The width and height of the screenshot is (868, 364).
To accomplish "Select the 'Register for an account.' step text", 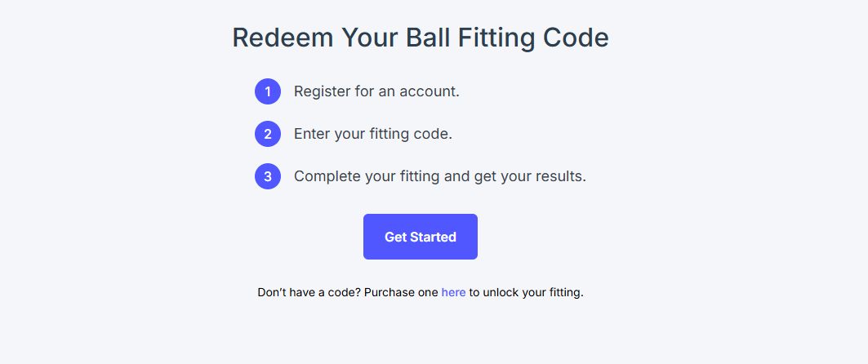I will tap(376, 91).
